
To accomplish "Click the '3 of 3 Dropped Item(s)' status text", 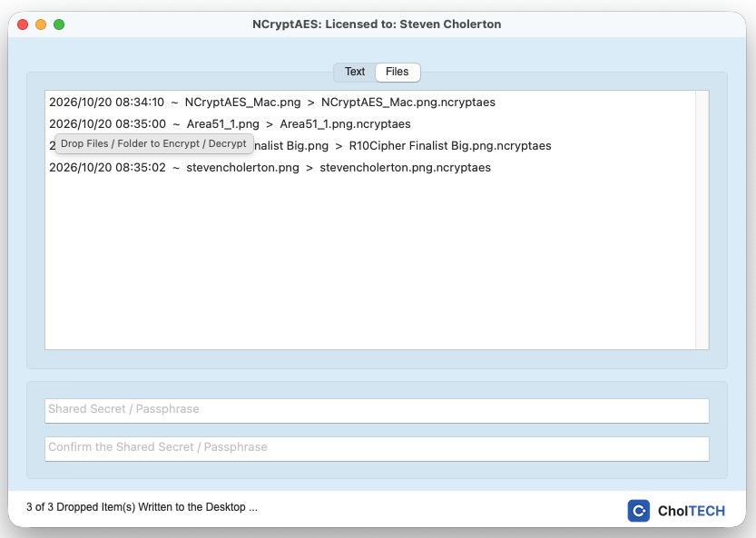I will pos(142,507).
